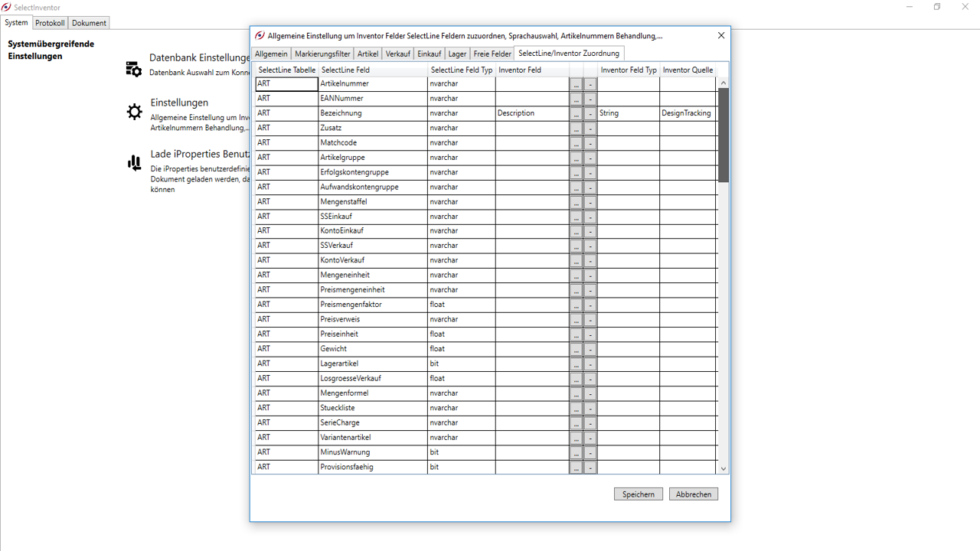Click the ... button in EANNummer row
Viewport: 980px width, 551px height.
click(x=577, y=99)
